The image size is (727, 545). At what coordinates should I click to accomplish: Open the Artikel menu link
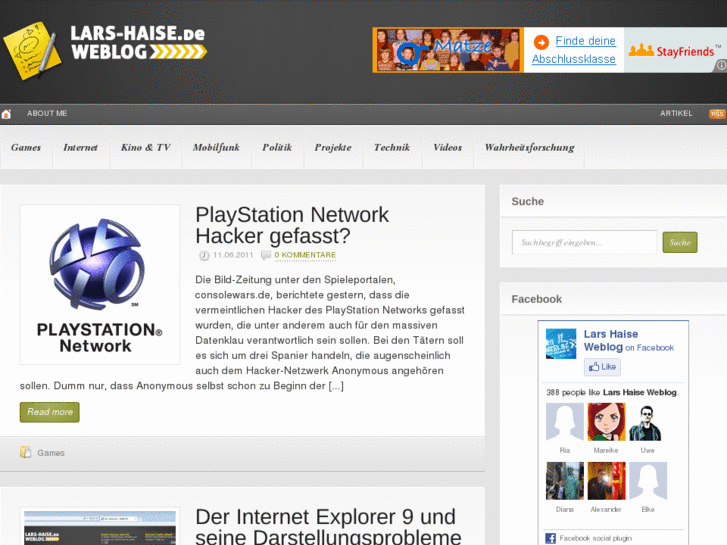(676, 114)
